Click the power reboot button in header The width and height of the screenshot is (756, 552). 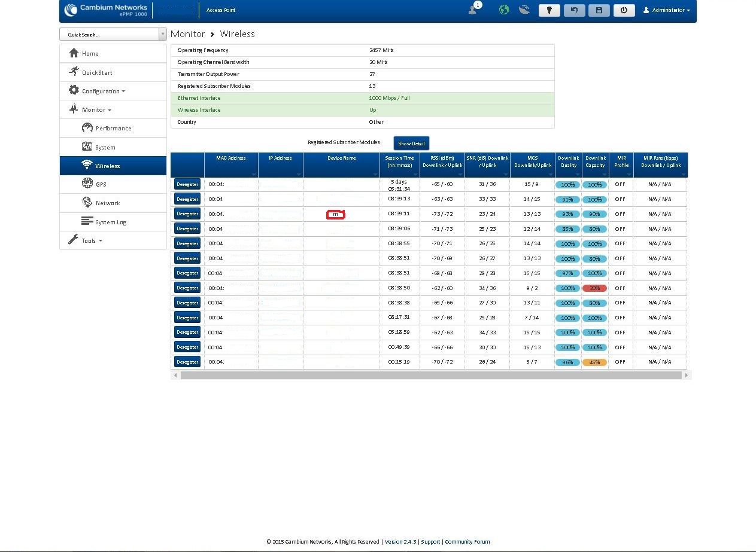[x=624, y=10]
